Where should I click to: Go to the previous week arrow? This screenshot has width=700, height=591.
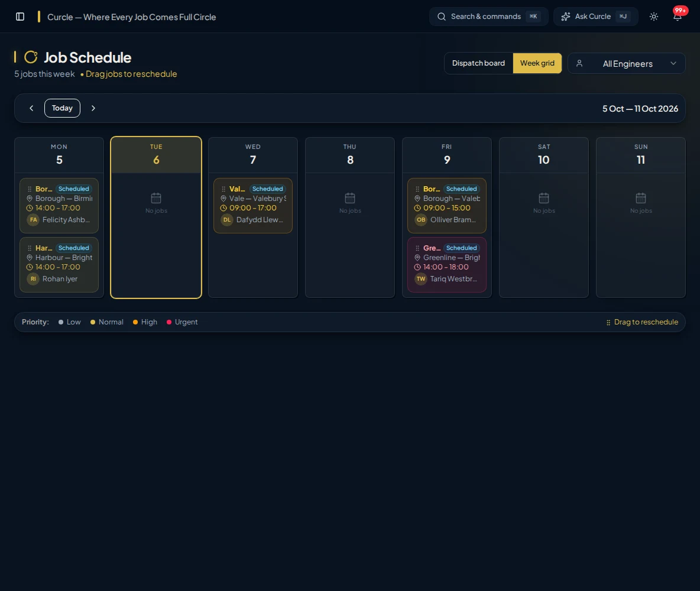point(31,108)
